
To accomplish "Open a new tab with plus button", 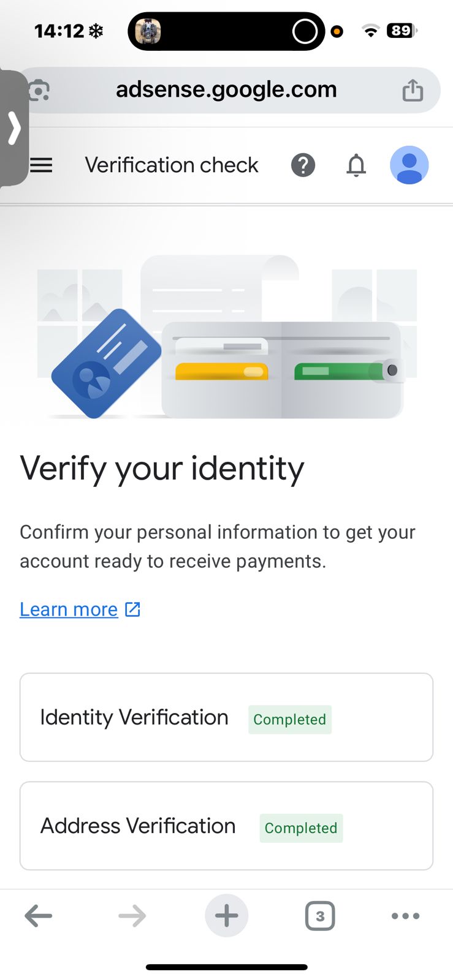I will tap(226, 916).
